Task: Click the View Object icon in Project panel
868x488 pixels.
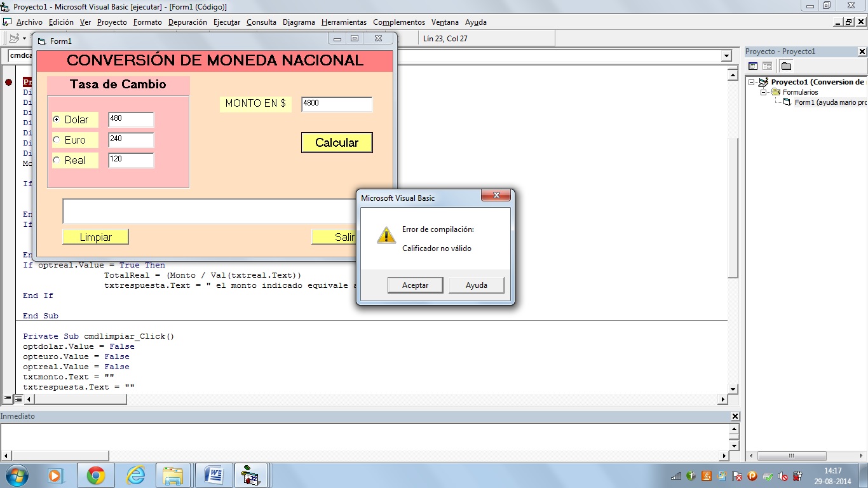Action: click(767, 66)
